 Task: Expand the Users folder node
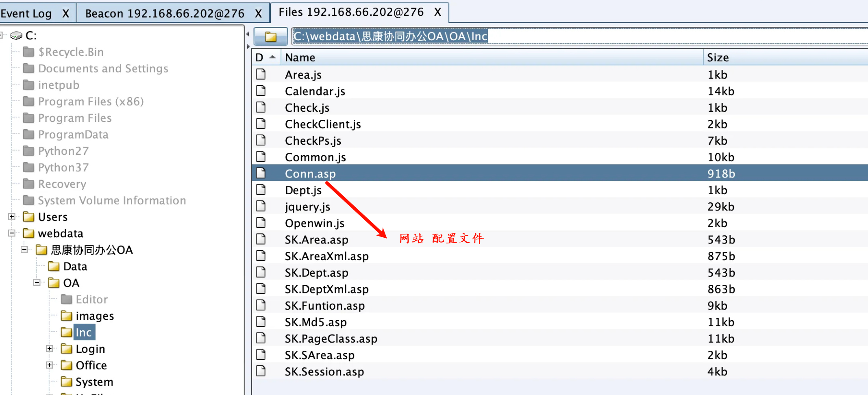coord(12,217)
